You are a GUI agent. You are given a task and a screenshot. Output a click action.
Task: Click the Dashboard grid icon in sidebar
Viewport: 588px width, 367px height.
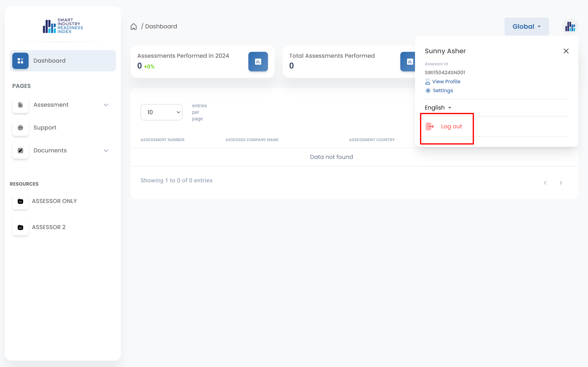pos(20,61)
